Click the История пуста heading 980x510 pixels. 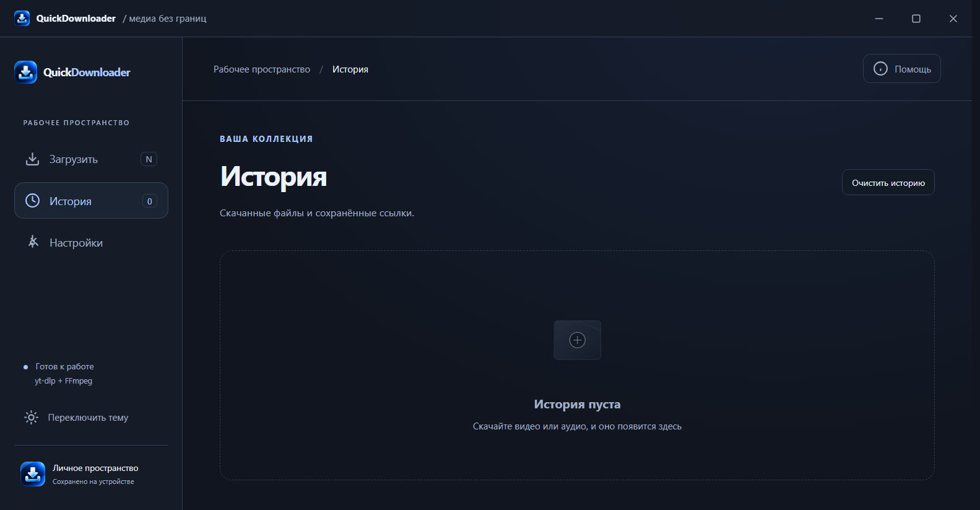tap(577, 404)
